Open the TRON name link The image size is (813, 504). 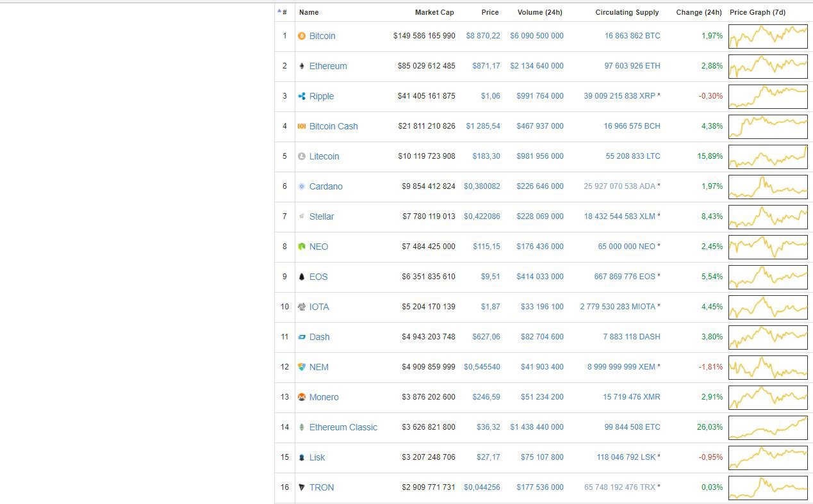[322, 487]
